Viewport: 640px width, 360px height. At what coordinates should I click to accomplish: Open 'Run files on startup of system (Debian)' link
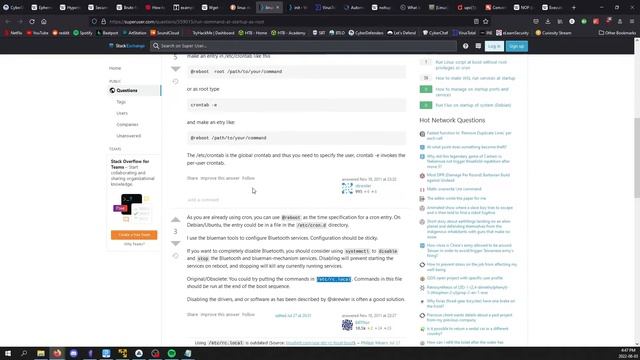pos(473,105)
